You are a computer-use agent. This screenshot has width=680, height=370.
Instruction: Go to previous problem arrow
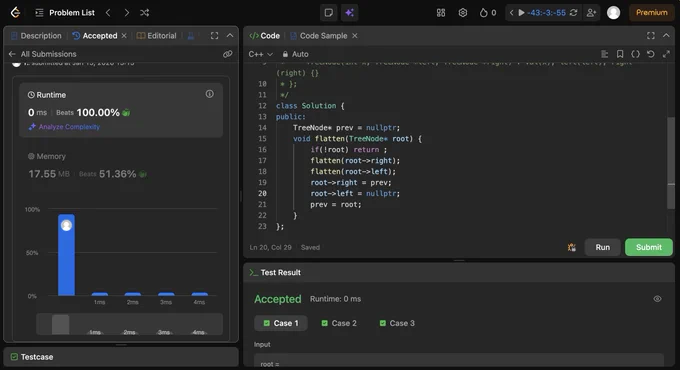coord(108,13)
